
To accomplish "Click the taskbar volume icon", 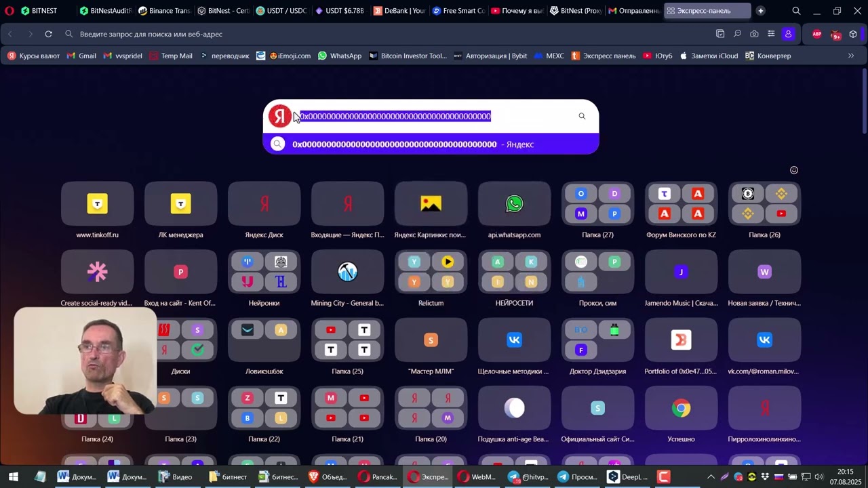I will (818, 476).
